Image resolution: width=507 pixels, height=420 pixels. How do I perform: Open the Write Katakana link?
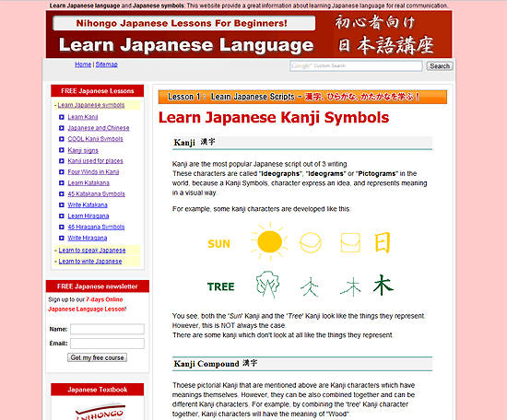click(88, 204)
